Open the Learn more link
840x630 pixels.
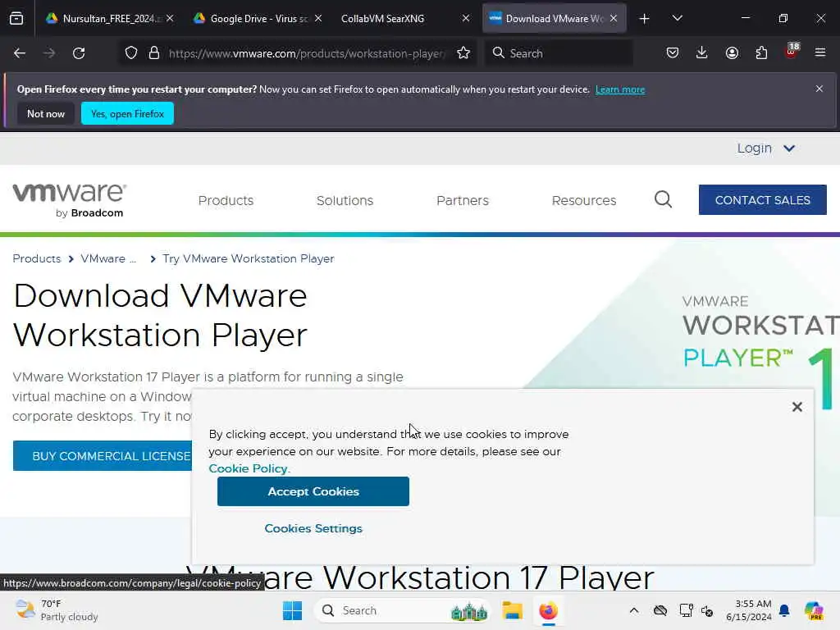point(620,89)
